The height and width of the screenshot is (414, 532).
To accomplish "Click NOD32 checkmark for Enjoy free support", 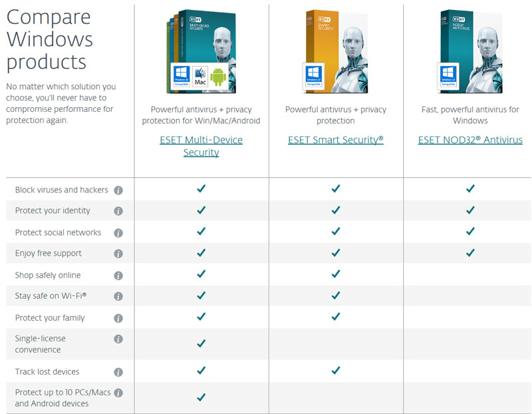I will (470, 253).
